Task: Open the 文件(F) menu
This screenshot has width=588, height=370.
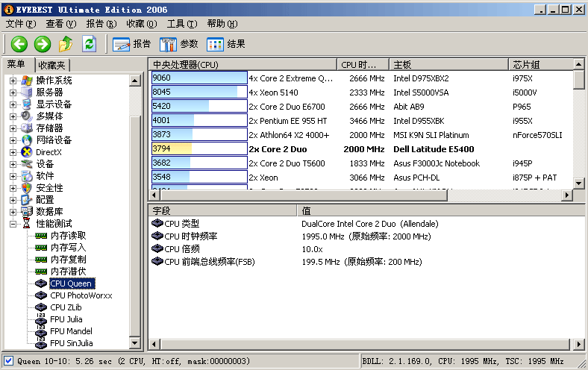Action: tap(21, 24)
